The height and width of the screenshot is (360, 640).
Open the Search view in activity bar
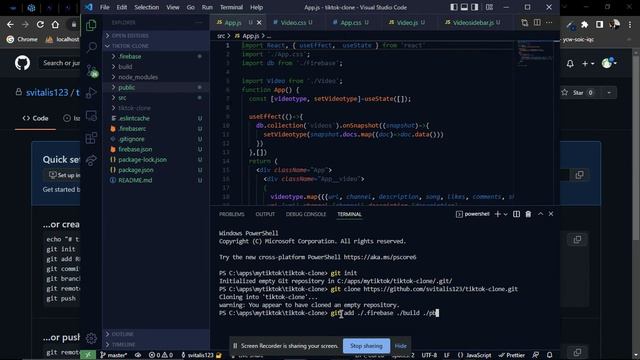[x=91, y=47]
